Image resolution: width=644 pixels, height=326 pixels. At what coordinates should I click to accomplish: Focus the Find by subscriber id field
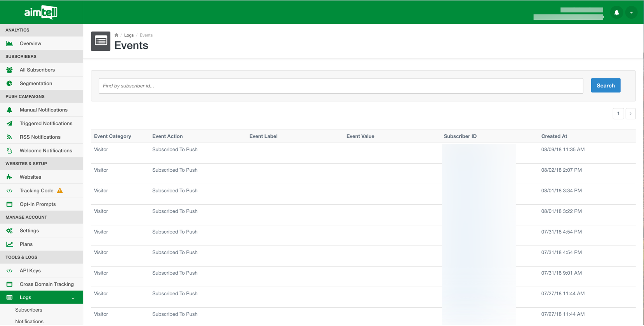point(341,86)
